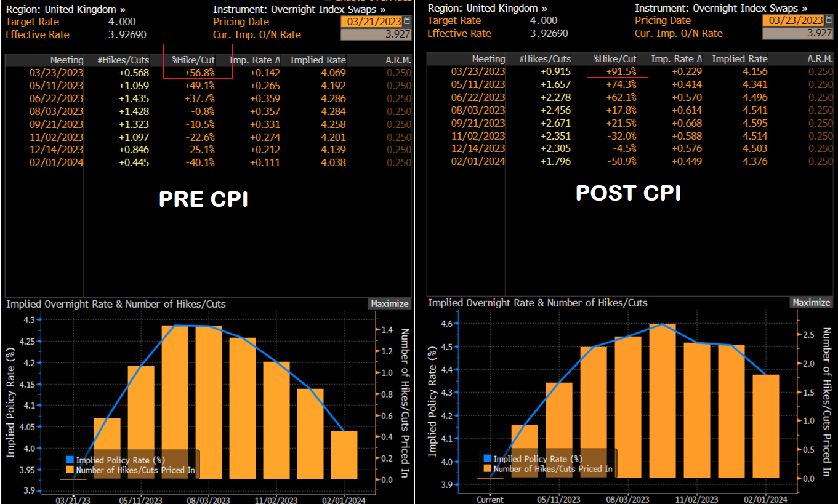
Task: Click Implied Rate column header in left table
Action: click(x=318, y=60)
